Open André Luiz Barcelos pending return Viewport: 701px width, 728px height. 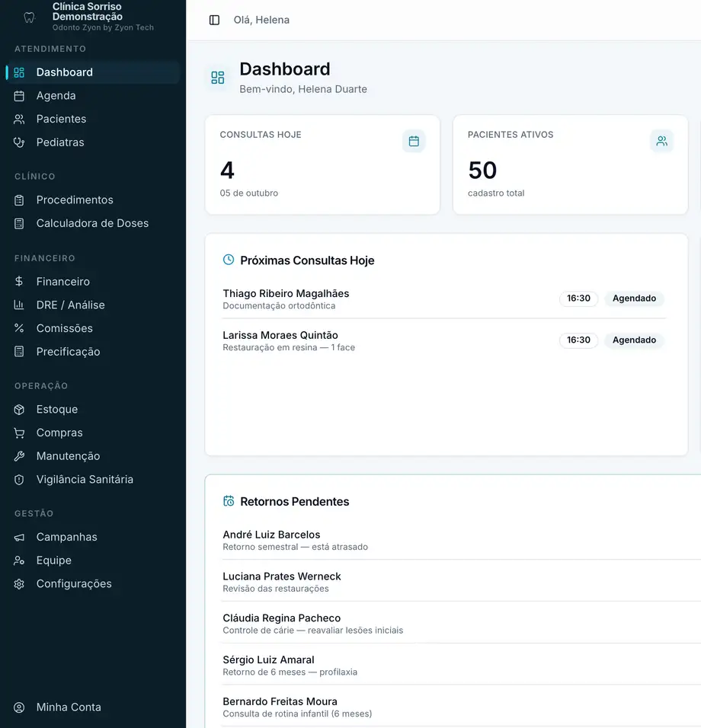click(461, 541)
